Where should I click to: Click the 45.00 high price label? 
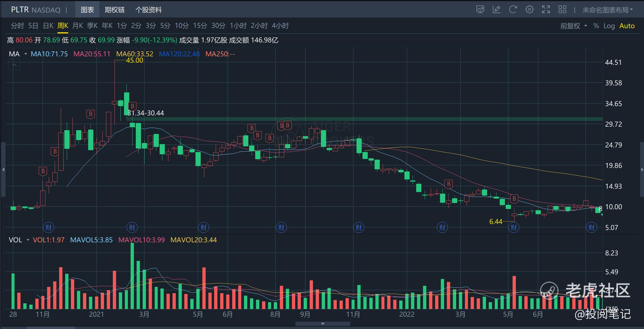click(134, 60)
